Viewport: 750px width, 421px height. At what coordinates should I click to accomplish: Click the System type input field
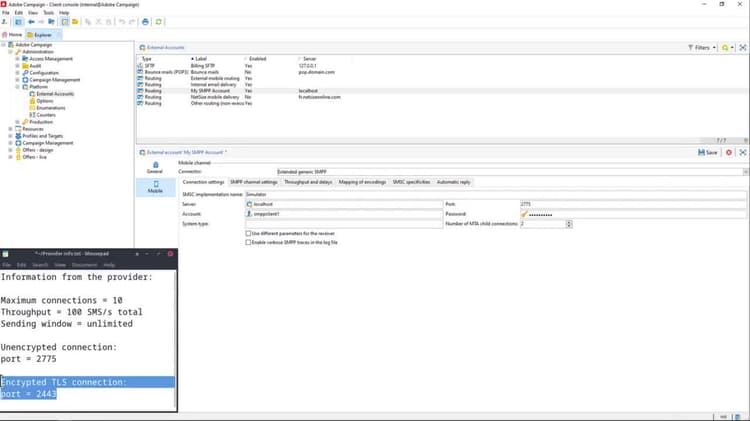pyautogui.click(x=344, y=224)
